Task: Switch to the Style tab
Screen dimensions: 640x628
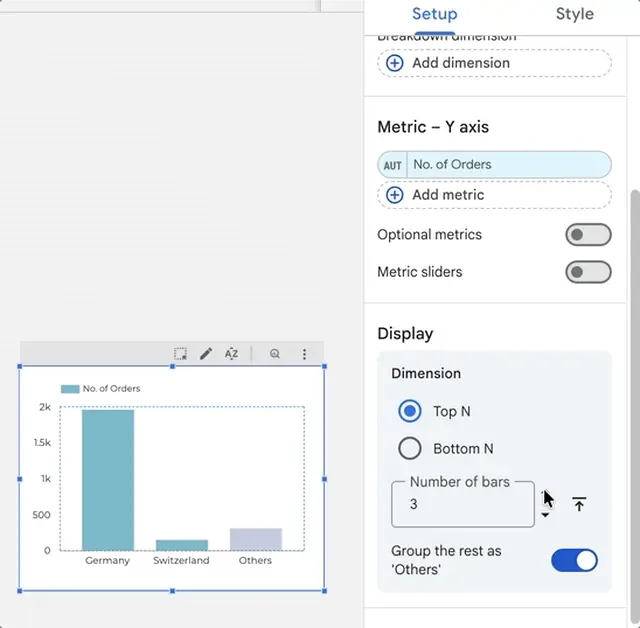Action: (x=574, y=14)
